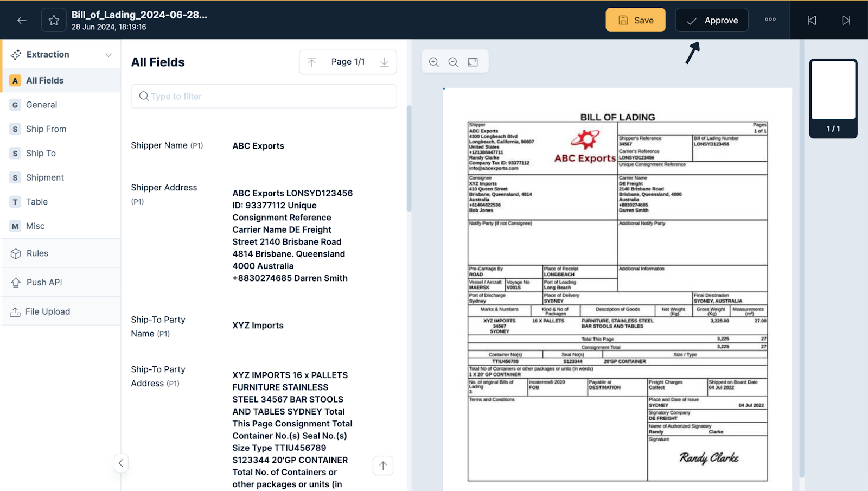868x491 pixels.
Task: Open the File Upload section
Action: coord(61,311)
